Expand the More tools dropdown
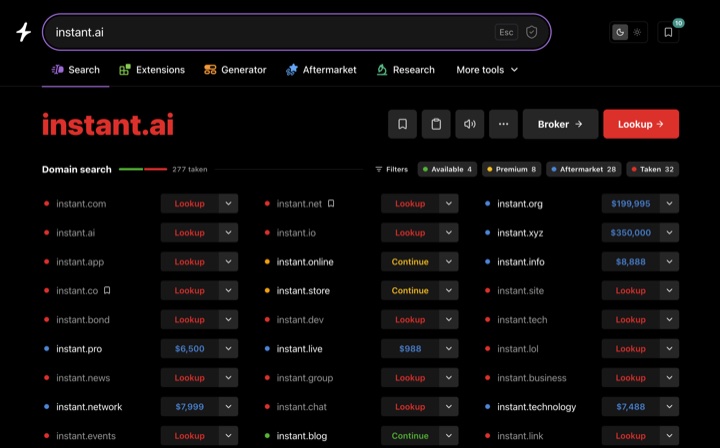 click(x=487, y=70)
